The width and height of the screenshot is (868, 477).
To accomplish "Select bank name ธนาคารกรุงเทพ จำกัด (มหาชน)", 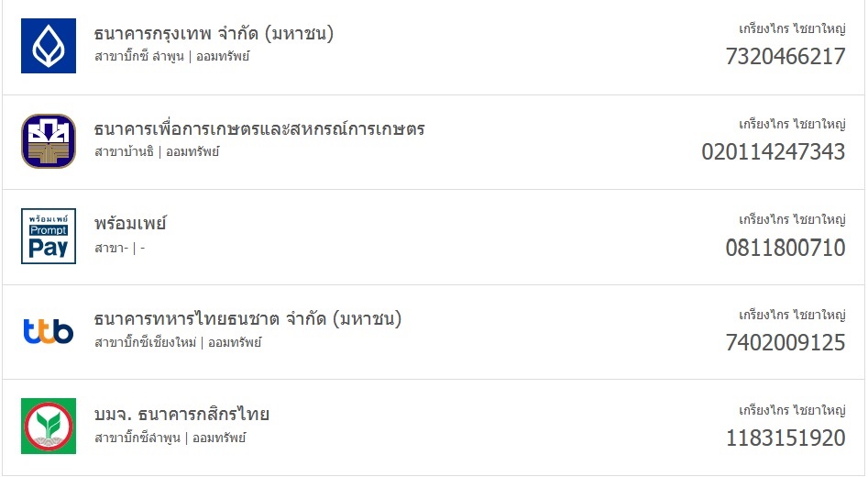I will point(214,34).
